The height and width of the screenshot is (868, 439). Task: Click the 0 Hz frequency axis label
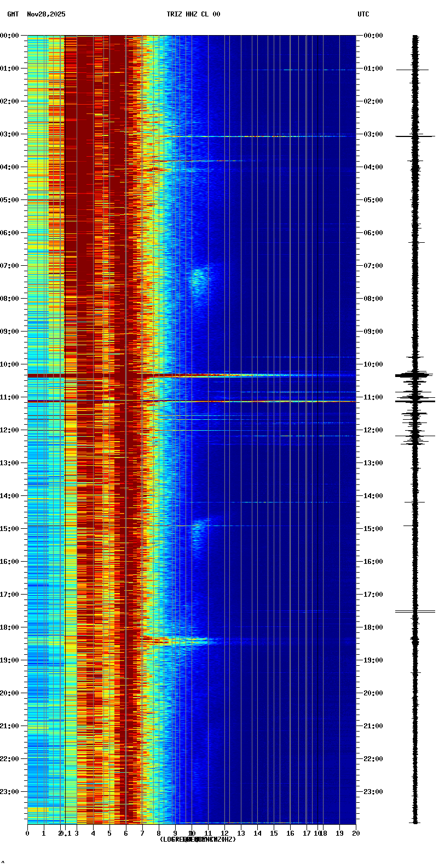27,833
